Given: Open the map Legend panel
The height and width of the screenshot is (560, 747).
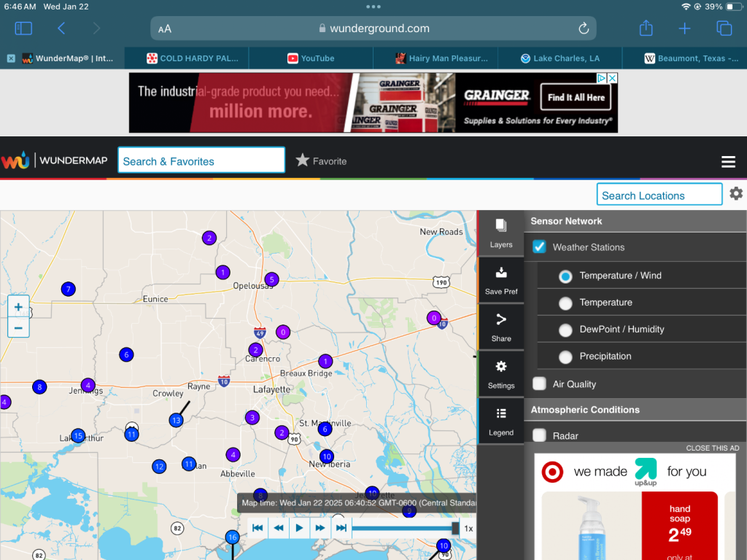Looking at the screenshot, I should click(500, 421).
